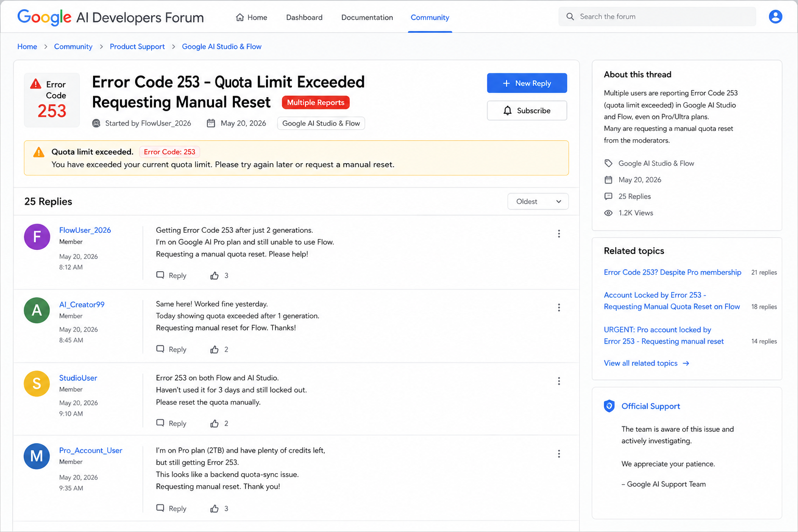The image size is (798, 532).
Task: Open more options for StudioUser's reply
Action: 559,381
